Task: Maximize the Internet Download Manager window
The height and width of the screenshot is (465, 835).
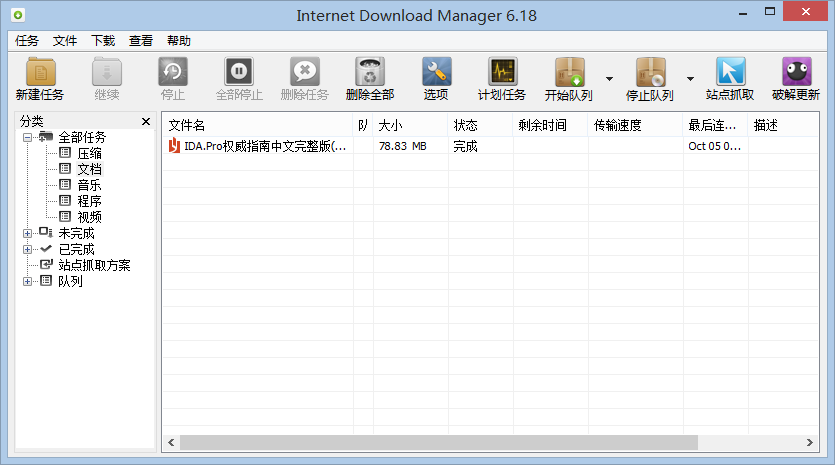Action: pyautogui.click(x=770, y=12)
